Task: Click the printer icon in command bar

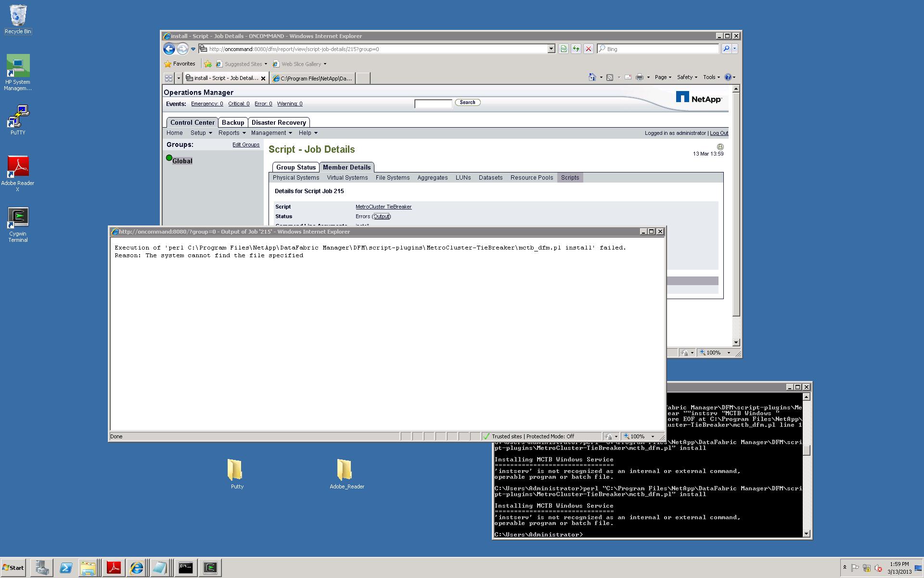Action: pyautogui.click(x=639, y=77)
